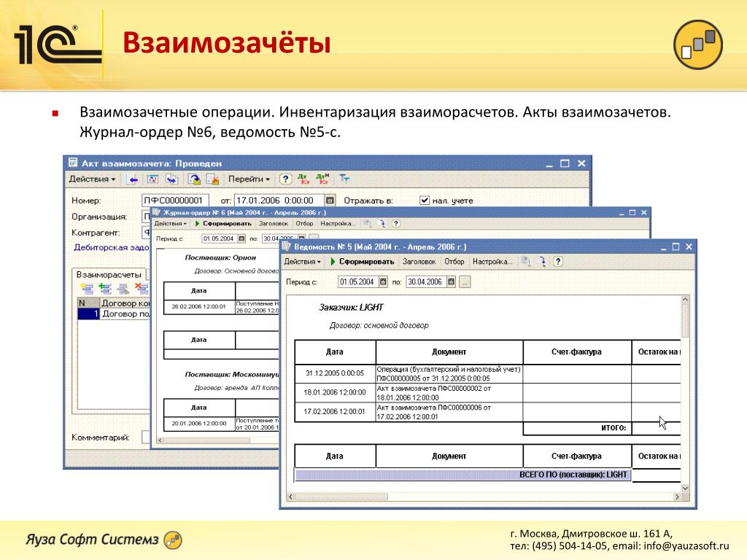Open calendar for 01.05.2004 in Ведомость № 5

383,282
